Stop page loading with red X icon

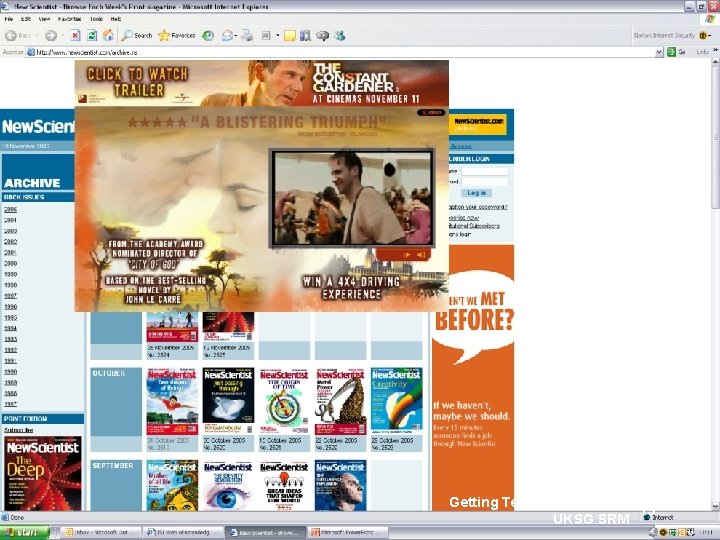coord(75,35)
